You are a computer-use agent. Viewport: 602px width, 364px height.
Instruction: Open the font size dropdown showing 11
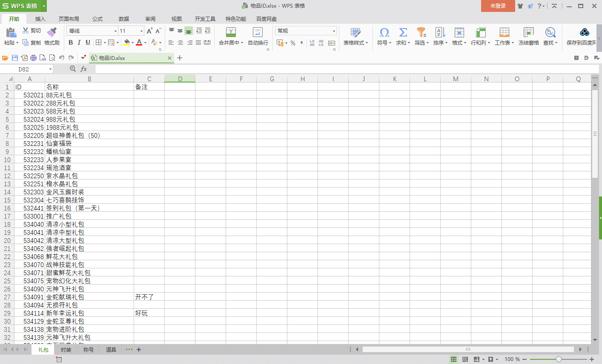pyautogui.click(x=141, y=31)
